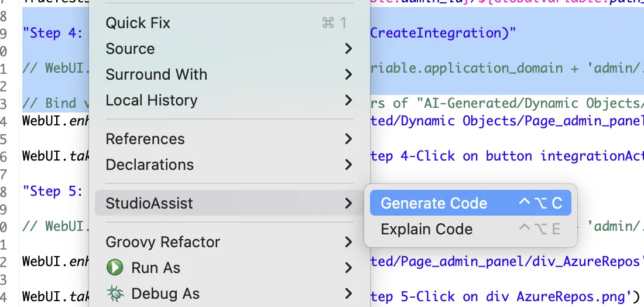Expand the Declarations submenu chevron
Viewport: 644px width, 307px height.
(x=348, y=165)
